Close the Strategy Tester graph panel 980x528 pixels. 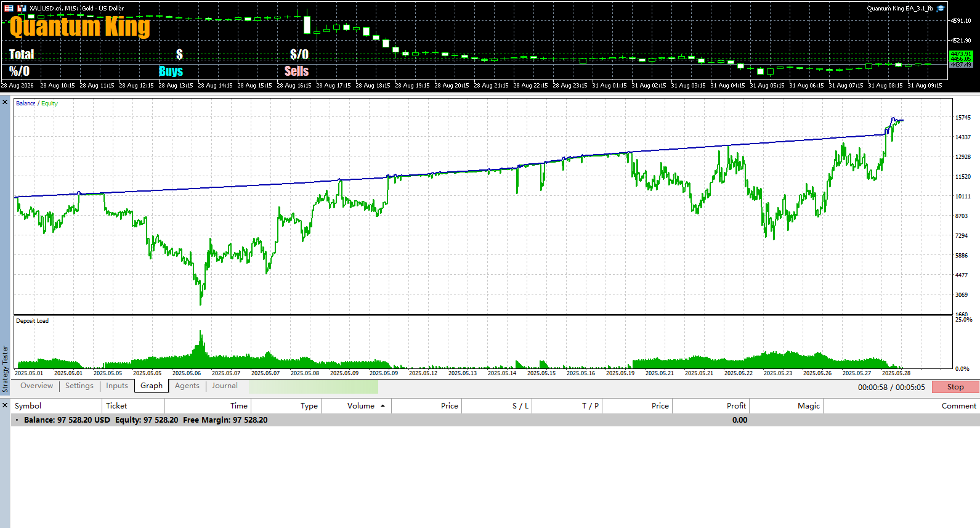[x=5, y=102]
